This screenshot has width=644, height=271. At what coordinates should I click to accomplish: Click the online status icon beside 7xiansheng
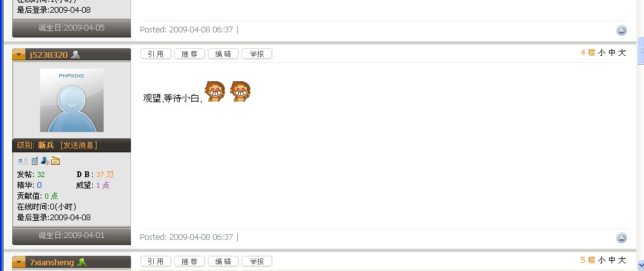[x=82, y=262]
